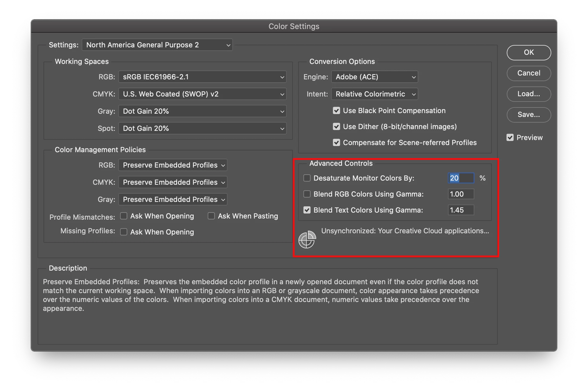The image size is (588, 392).
Task: Enable Ask When Pasting for mismatches
Action: click(x=211, y=216)
